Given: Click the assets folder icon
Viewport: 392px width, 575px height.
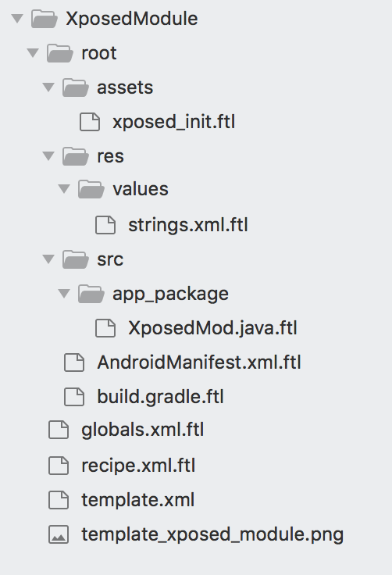Looking at the screenshot, I should pos(75,87).
